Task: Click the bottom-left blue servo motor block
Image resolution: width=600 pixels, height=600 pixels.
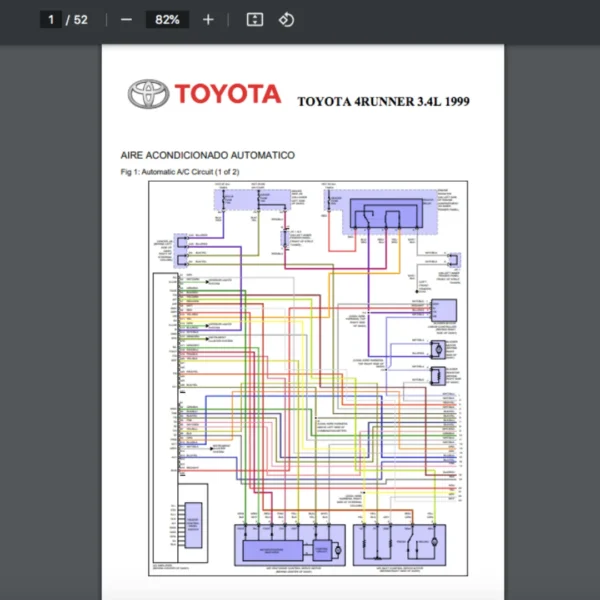Action: (288, 545)
